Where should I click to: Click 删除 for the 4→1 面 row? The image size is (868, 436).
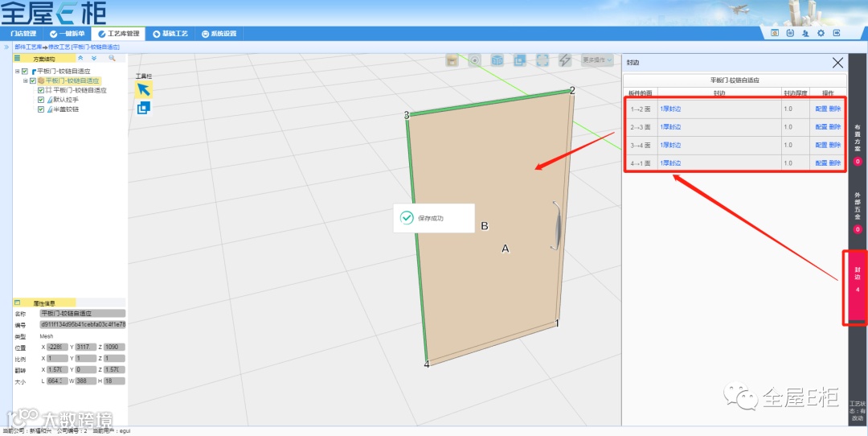[x=835, y=163]
